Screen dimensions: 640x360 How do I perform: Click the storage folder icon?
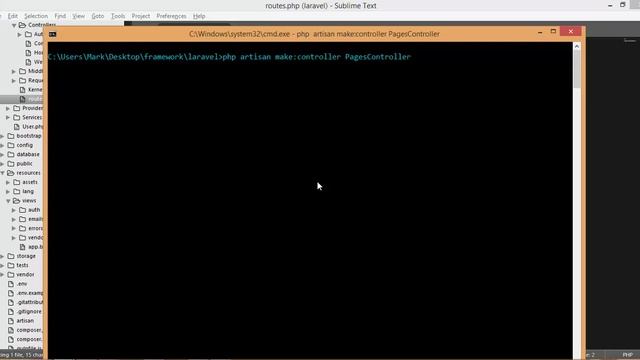(x=11, y=256)
